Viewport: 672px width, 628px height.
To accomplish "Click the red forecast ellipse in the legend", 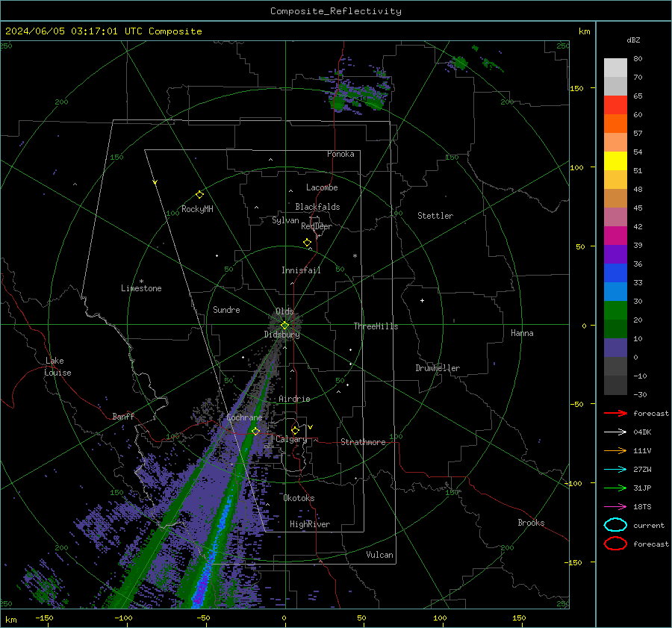I will click(615, 544).
